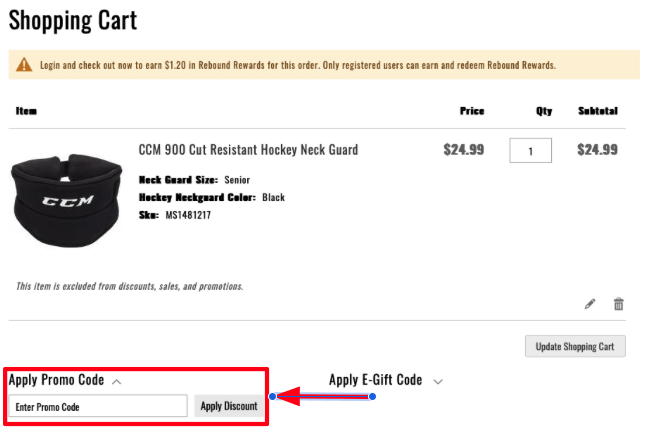Click the Shopping Cart page heading
This screenshot has width=648, height=433.
click(73, 20)
